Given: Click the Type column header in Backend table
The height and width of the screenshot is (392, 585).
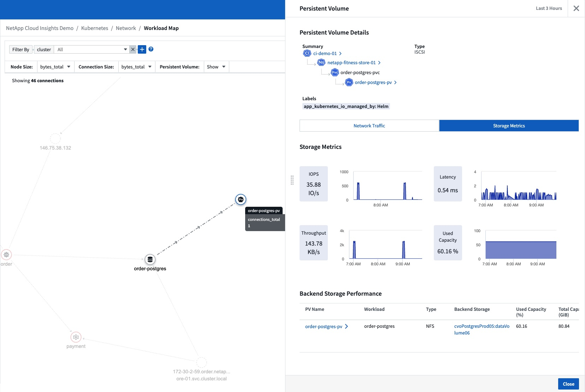Looking at the screenshot, I should (x=431, y=309).
